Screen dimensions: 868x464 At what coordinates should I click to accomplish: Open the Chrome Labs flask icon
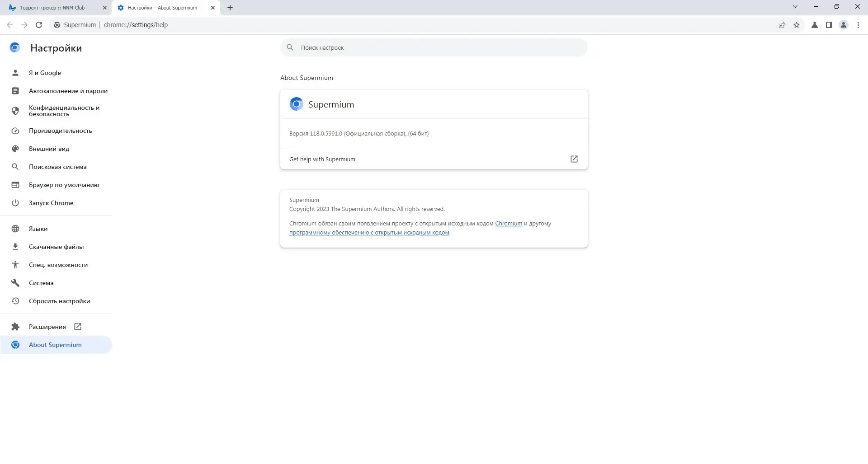click(815, 25)
